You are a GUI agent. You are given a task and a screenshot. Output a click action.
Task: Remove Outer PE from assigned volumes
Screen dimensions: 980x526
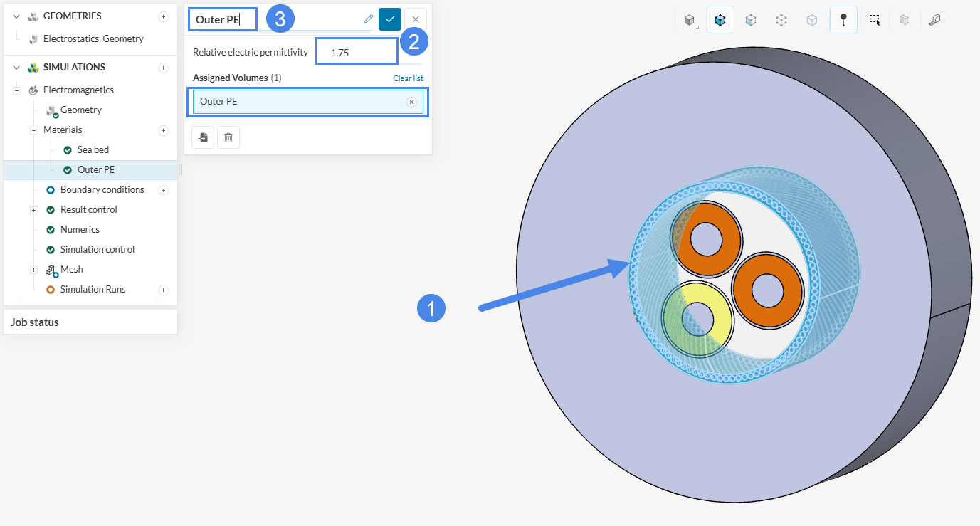coord(411,102)
